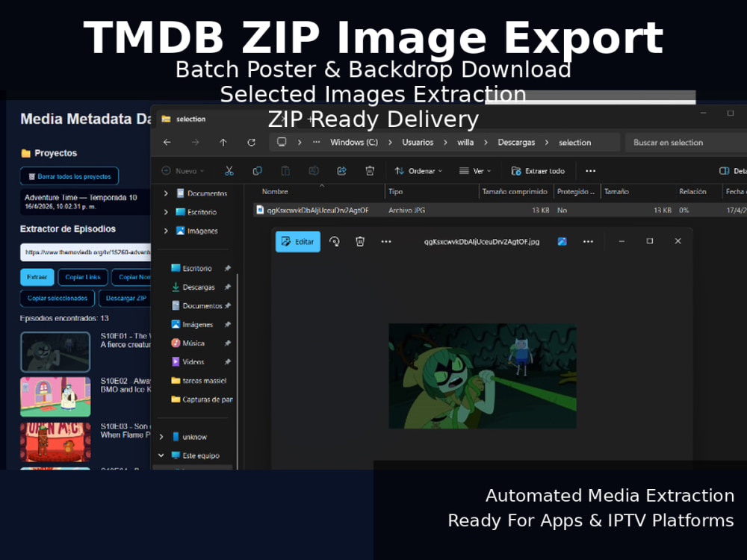This screenshot has height=560, width=747.
Task: Click Tamaño comprimido column header
Action: coord(515,191)
